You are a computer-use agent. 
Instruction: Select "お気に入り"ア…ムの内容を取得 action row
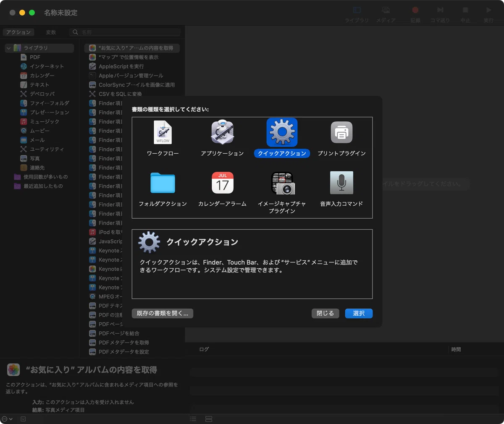pyautogui.click(x=132, y=48)
